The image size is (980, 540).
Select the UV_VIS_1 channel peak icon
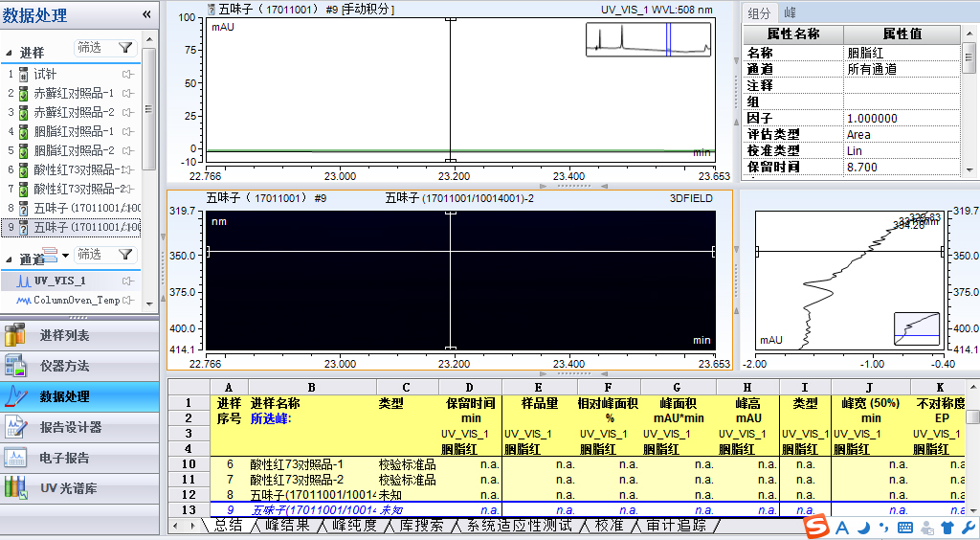point(23,281)
